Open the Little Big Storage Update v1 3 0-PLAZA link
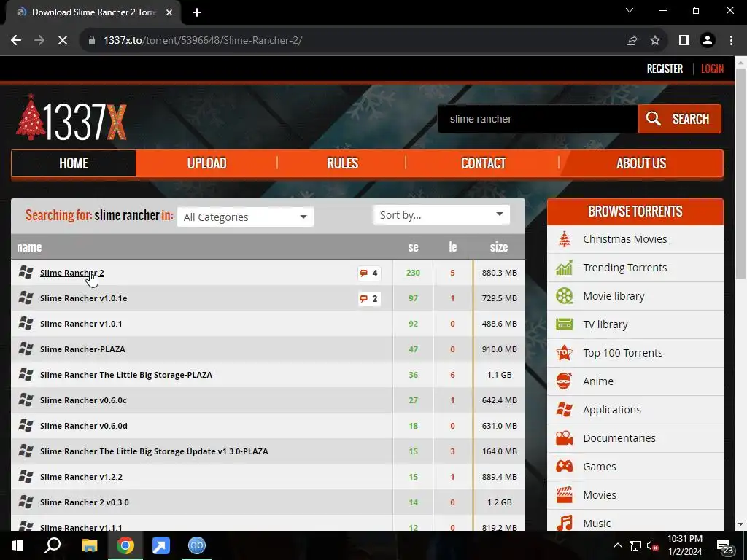The width and height of the screenshot is (747, 560). [x=154, y=451]
